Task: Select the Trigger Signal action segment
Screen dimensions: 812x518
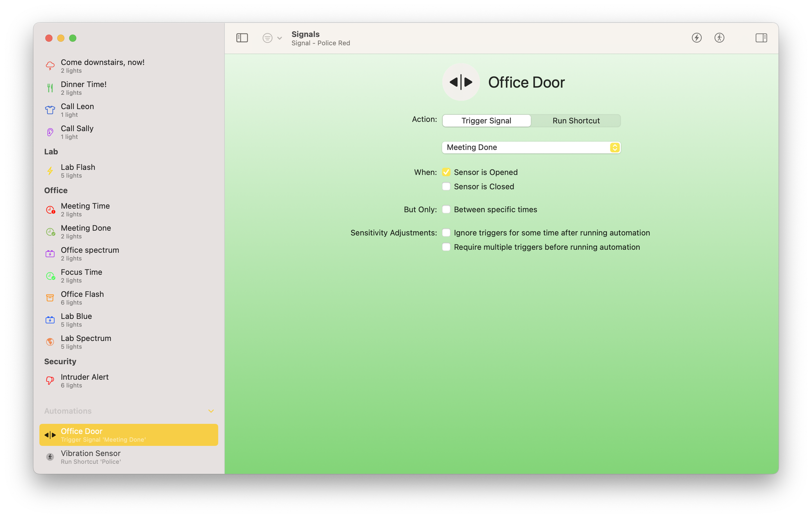Action: pyautogui.click(x=486, y=121)
